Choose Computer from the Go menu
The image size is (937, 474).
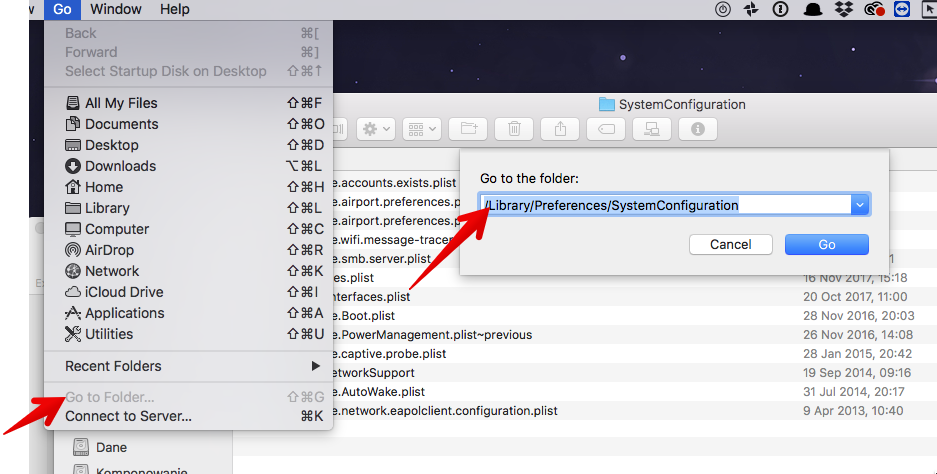coord(188,228)
